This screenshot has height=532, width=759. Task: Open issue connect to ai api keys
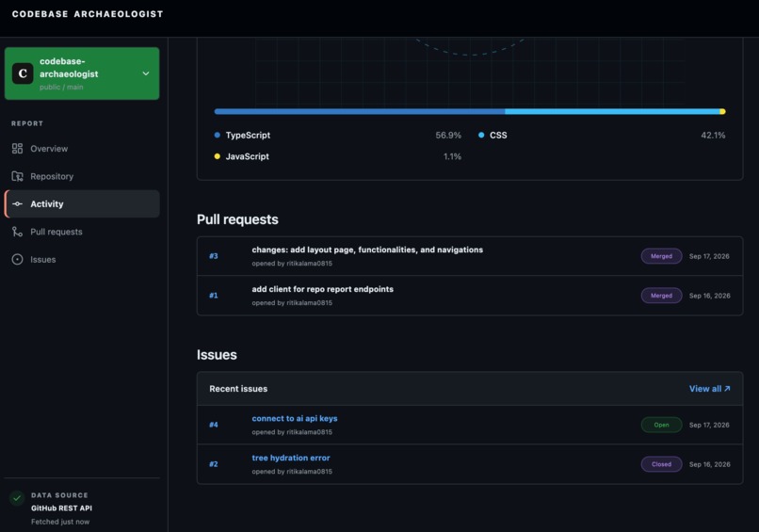tap(295, 418)
